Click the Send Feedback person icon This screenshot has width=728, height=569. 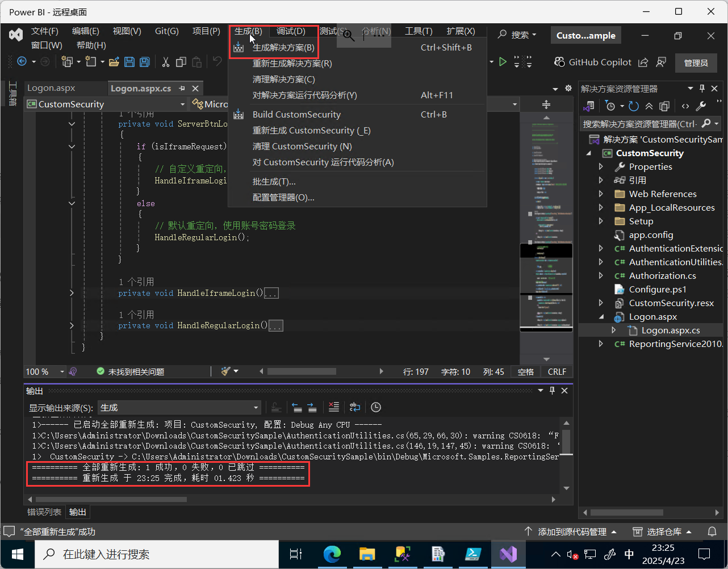(661, 62)
